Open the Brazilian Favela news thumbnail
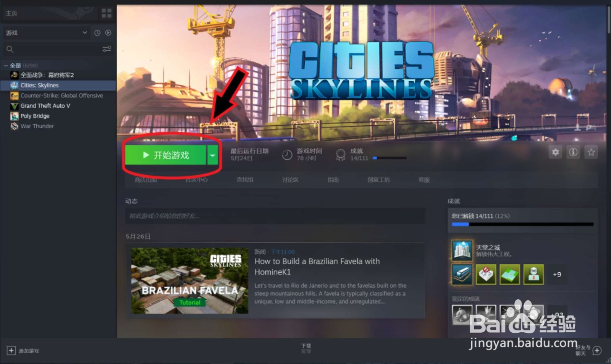This screenshot has width=611, height=364. pos(189,281)
